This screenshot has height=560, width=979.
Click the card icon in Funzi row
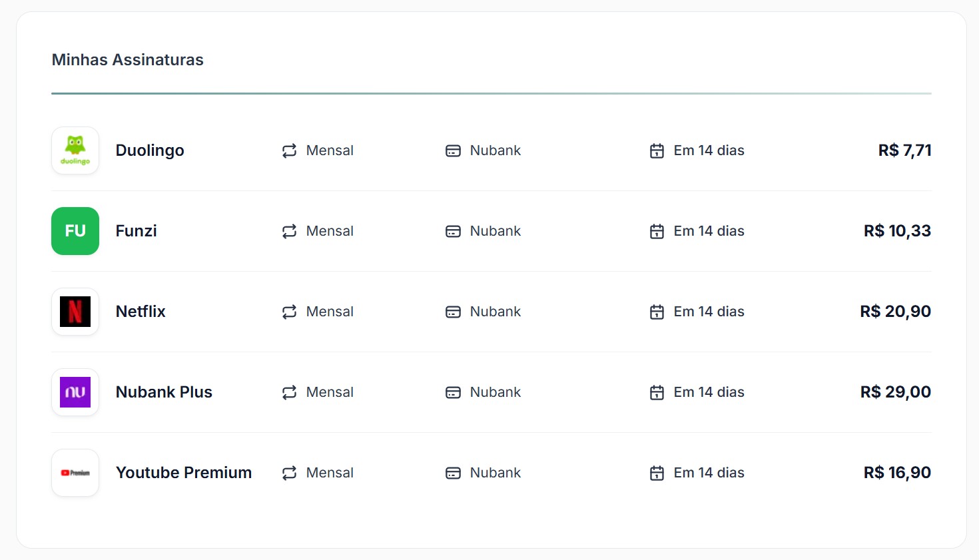click(453, 232)
